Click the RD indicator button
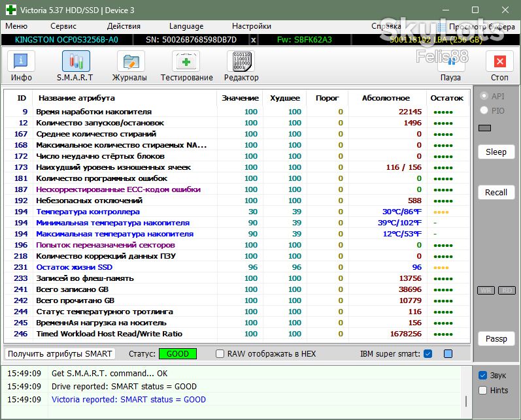 (507, 291)
